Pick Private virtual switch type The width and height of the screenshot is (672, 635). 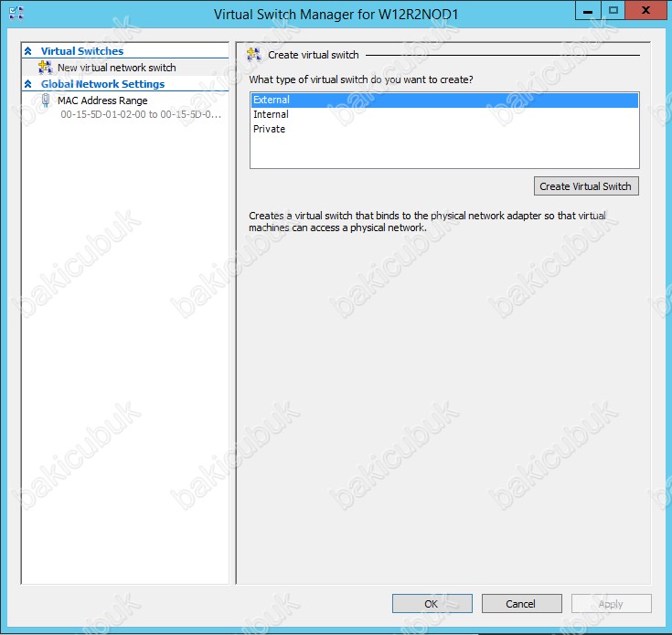coord(270,129)
